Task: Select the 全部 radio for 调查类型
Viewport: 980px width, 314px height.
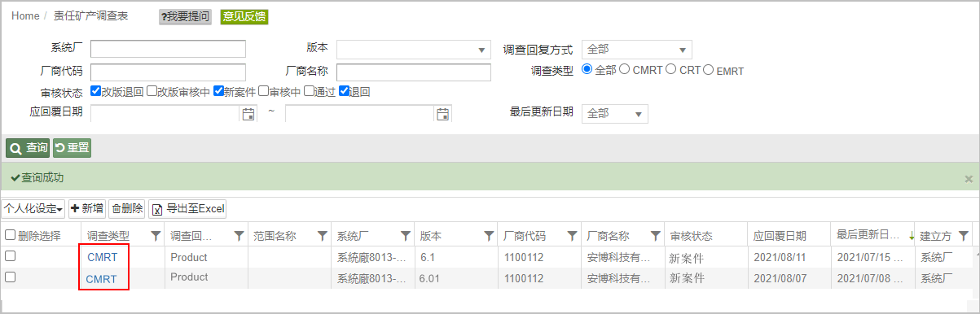Action: (587, 70)
